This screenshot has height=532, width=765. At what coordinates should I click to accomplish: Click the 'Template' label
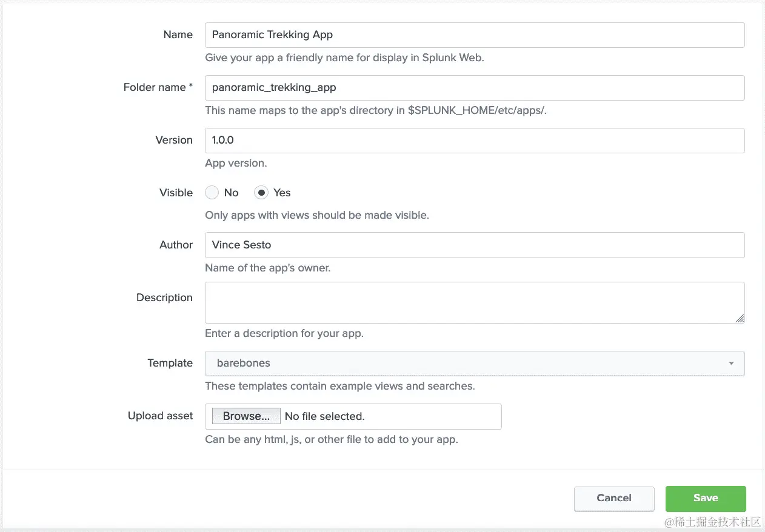point(170,363)
